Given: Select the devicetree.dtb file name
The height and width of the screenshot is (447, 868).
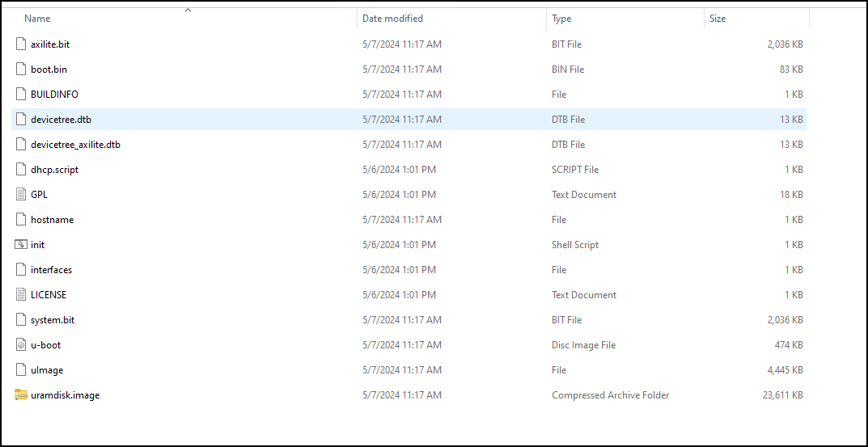Looking at the screenshot, I should pyautogui.click(x=61, y=120).
